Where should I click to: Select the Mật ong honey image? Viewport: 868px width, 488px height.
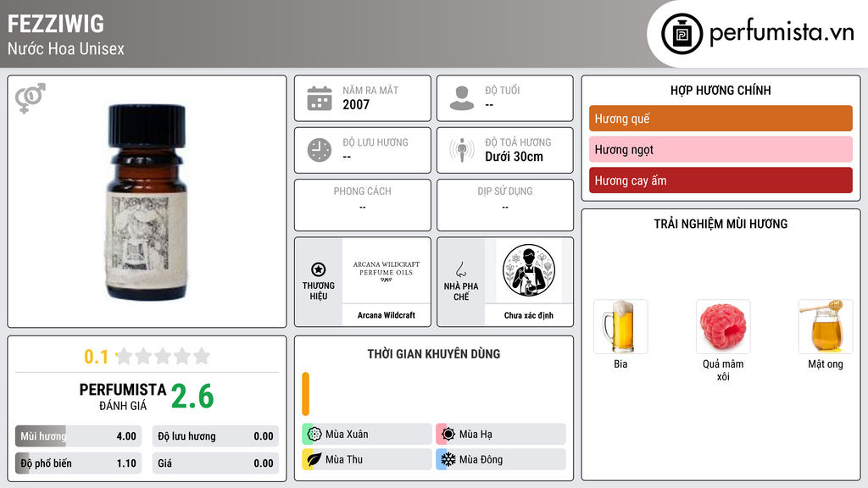click(826, 326)
